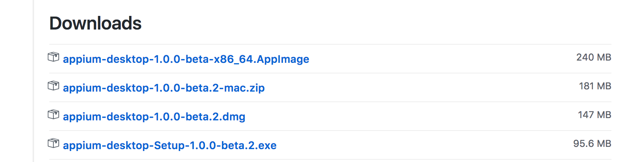Screen dimensions: 644x162
Task: Click the divider line below the exe row
Action: [x=330, y=159]
